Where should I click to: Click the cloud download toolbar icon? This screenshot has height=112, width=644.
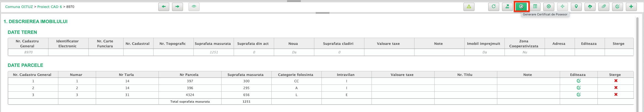pos(590,7)
